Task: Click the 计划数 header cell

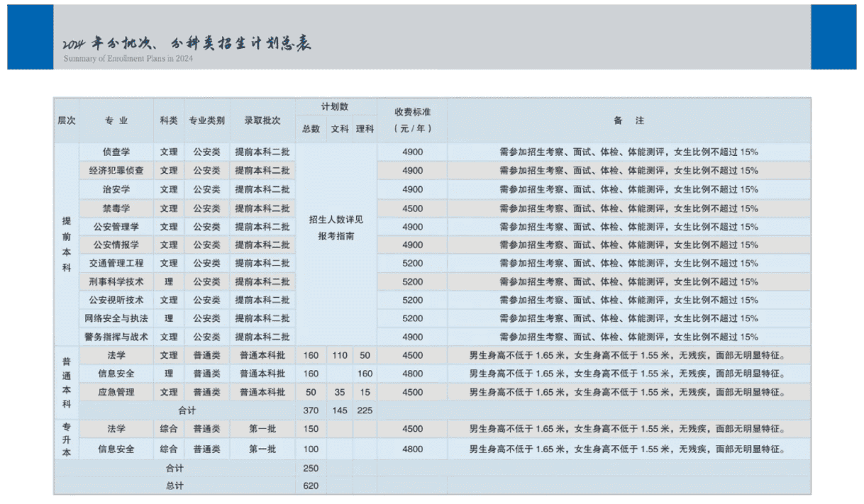Action: (336, 107)
